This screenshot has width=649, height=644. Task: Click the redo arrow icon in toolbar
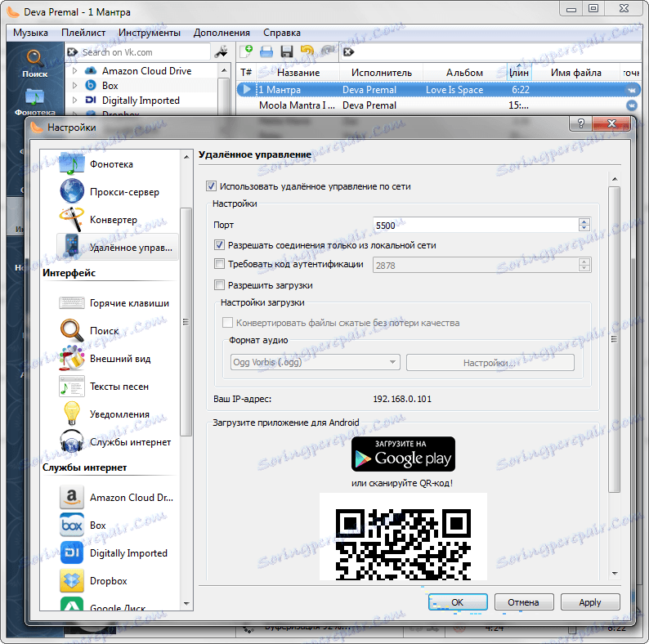point(328,51)
